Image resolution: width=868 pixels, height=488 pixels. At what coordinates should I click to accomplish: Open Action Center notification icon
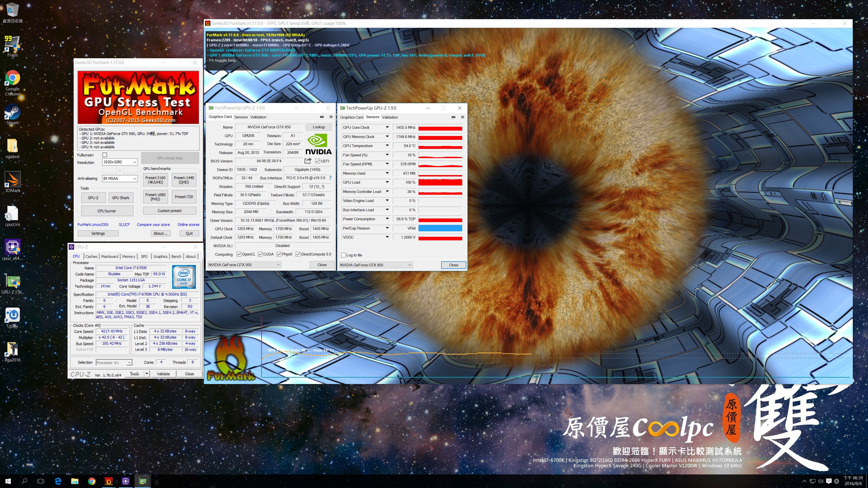click(x=829, y=481)
